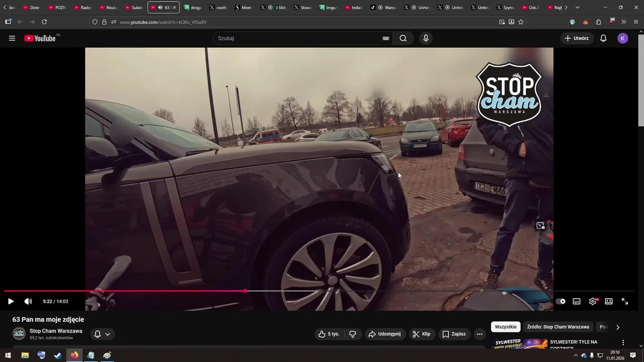Save the video with Zapisz button
Image resolution: width=644 pixels, height=362 pixels.
(x=454, y=334)
